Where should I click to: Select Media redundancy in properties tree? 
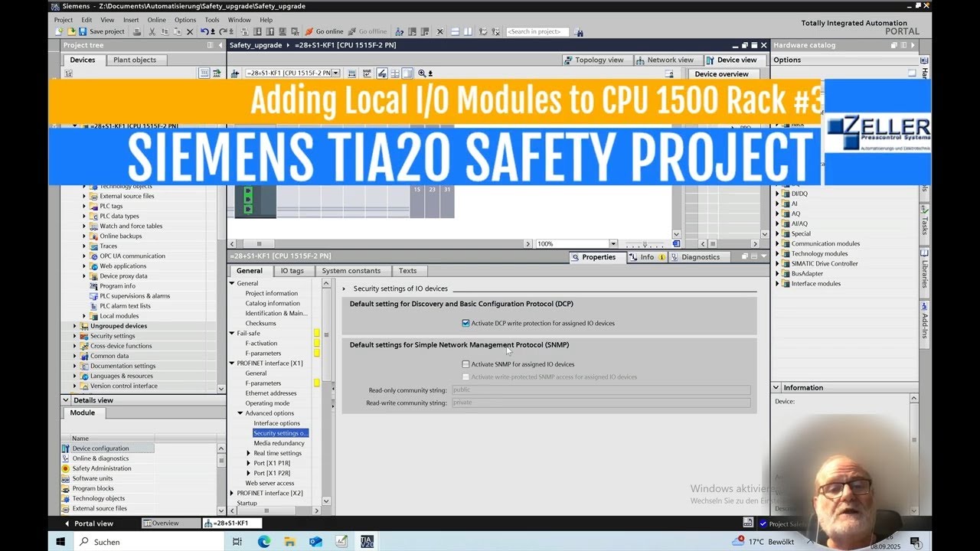coord(279,443)
